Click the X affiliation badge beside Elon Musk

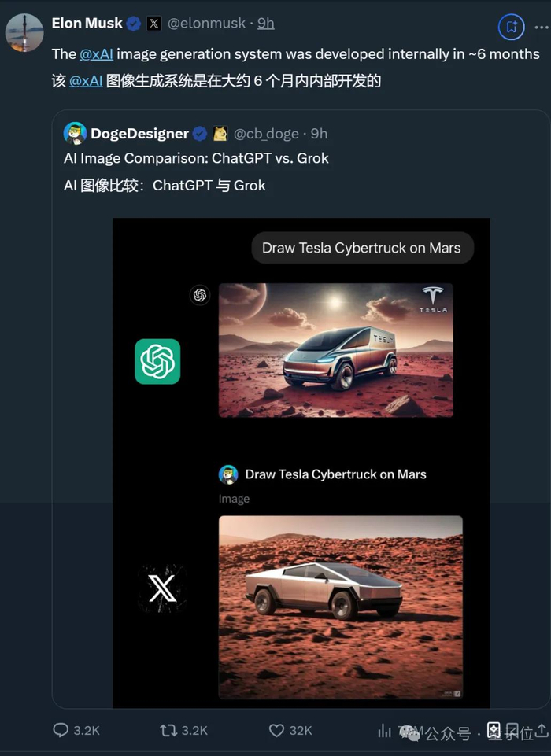[x=154, y=24]
